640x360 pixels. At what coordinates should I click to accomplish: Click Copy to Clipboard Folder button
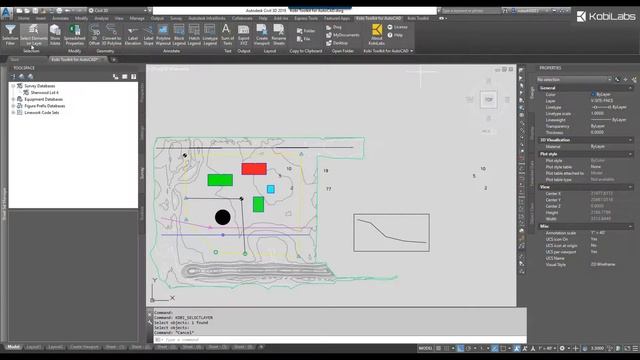tap(306, 31)
